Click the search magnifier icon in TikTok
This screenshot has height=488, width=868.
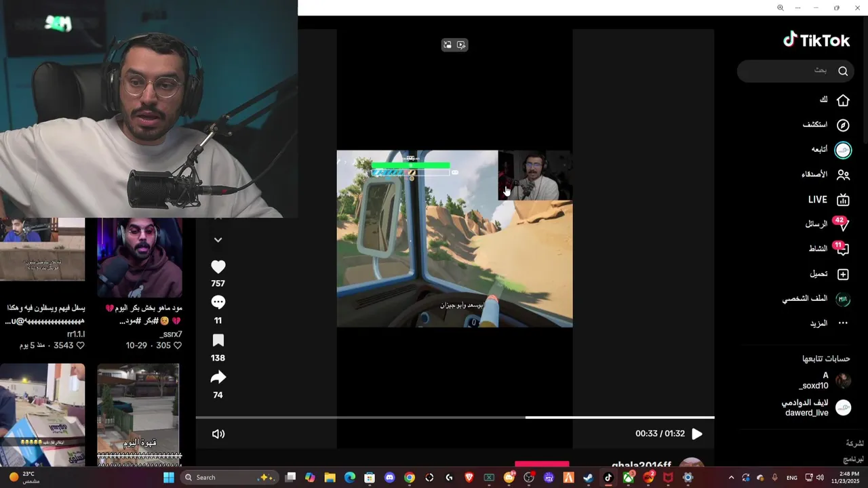click(x=843, y=71)
